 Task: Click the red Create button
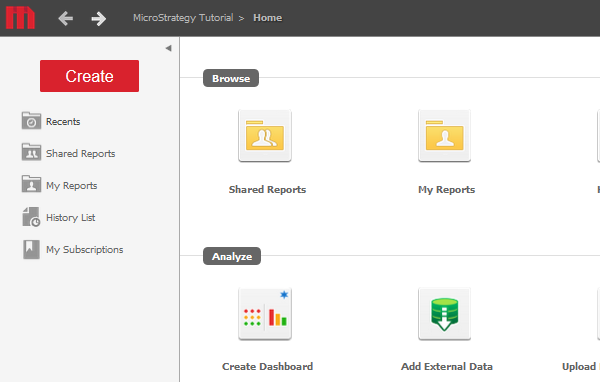pos(90,76)
